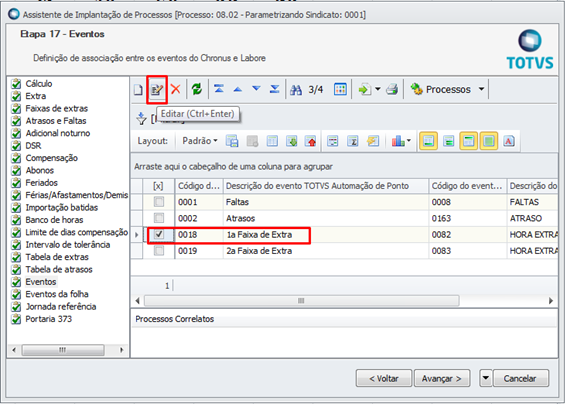The height and width of the screenshot is (404, 567).
Task: Select the Faixas de extras step
Action: click(56, 109)
